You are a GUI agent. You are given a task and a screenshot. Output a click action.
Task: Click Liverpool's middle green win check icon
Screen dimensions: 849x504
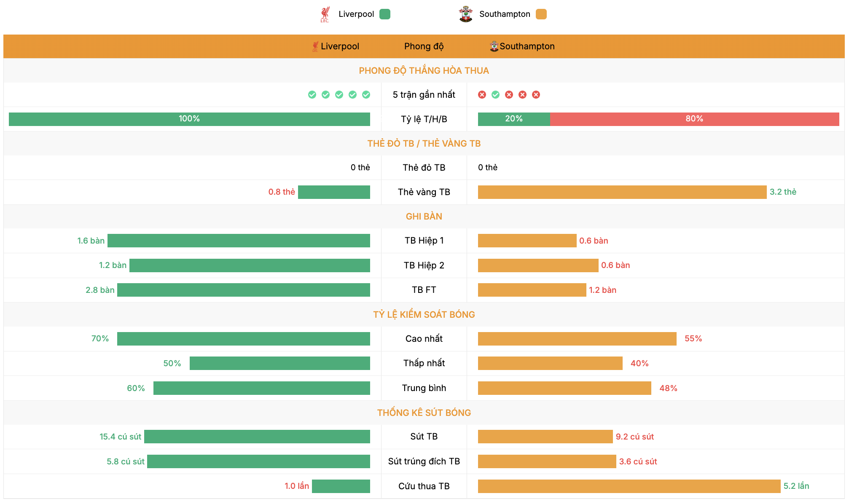click(x=339, y=95)
